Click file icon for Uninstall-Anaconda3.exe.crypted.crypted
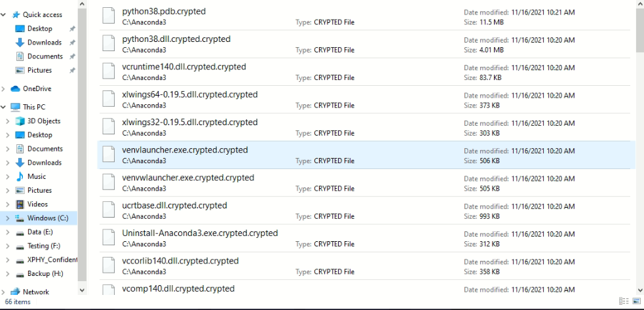The height and width of the screenshot is (310, 644). click(x=109, y=238)
